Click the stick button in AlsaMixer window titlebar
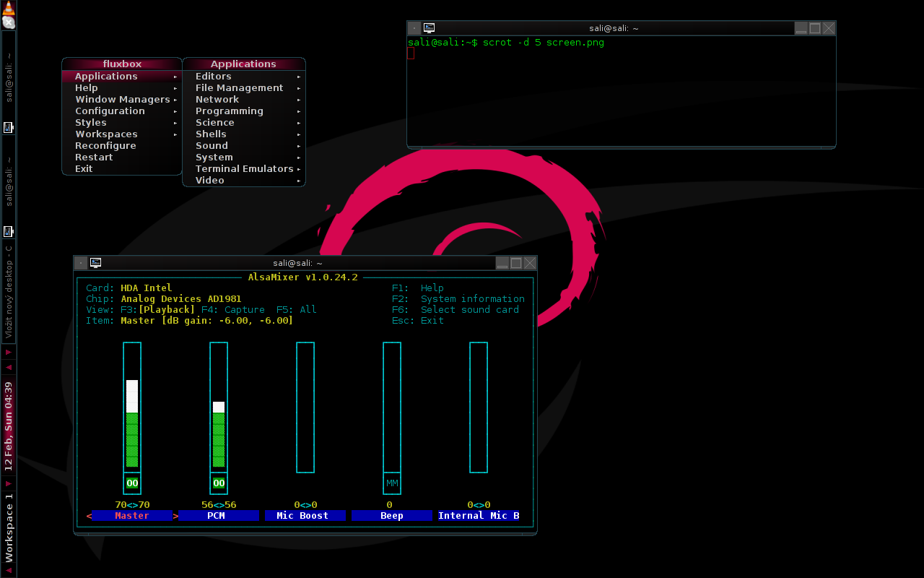The height and width of the screenshot is (578, 924). click(81, 263)
